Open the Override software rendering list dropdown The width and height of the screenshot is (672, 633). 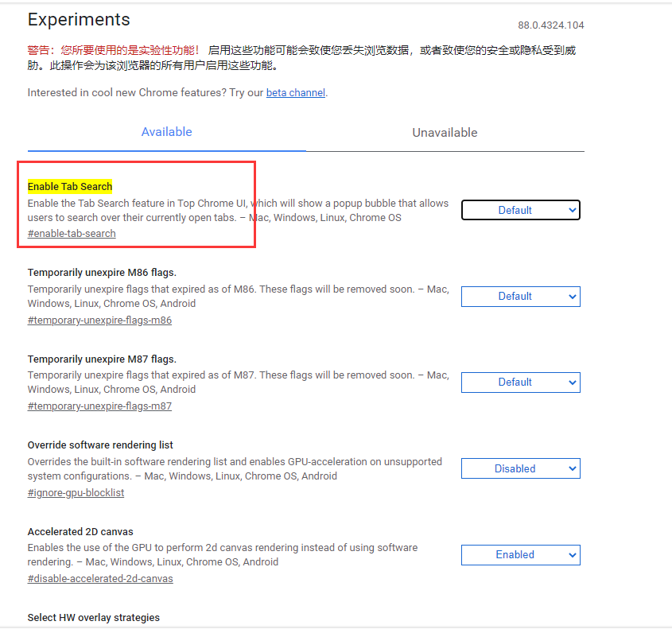pyautogui.click(x=520, y=468)
